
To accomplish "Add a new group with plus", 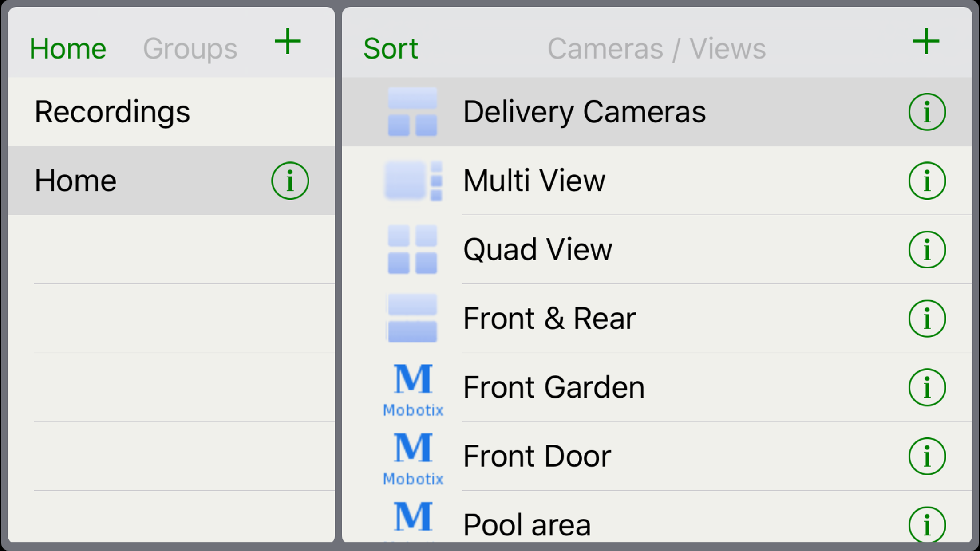I will coord(288,42).
